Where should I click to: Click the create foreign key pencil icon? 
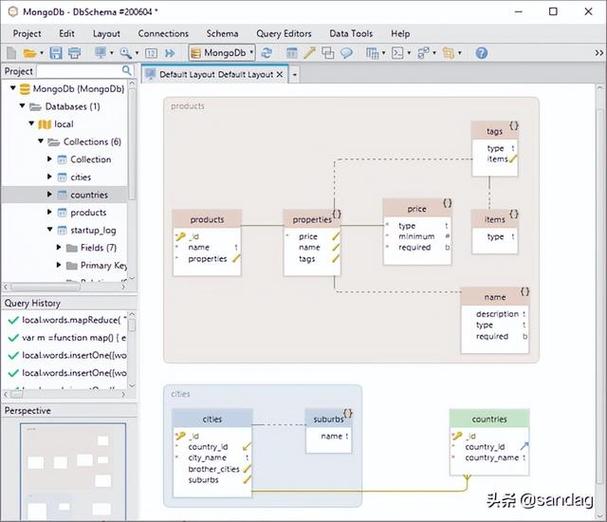(309, 53)
